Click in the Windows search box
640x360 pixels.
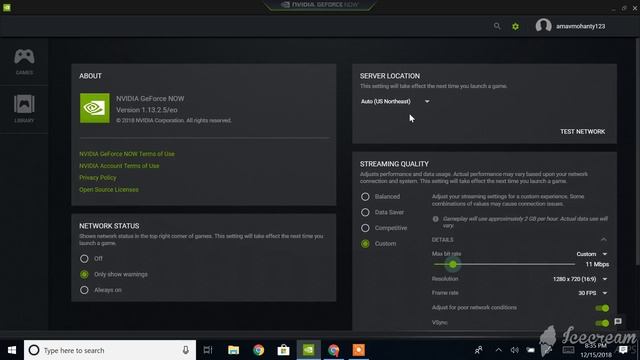coord(110,350)
